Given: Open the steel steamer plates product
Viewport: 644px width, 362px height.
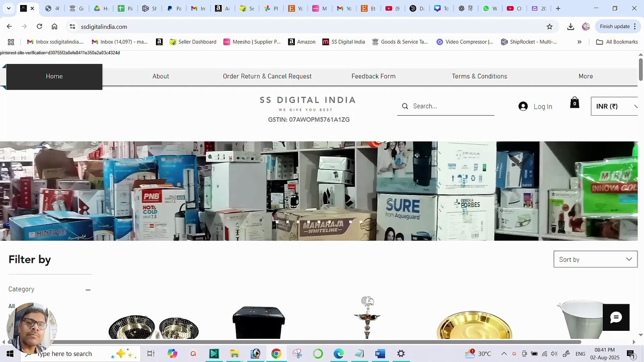Looking at the screenshot, I should click(x=153, y=327).
